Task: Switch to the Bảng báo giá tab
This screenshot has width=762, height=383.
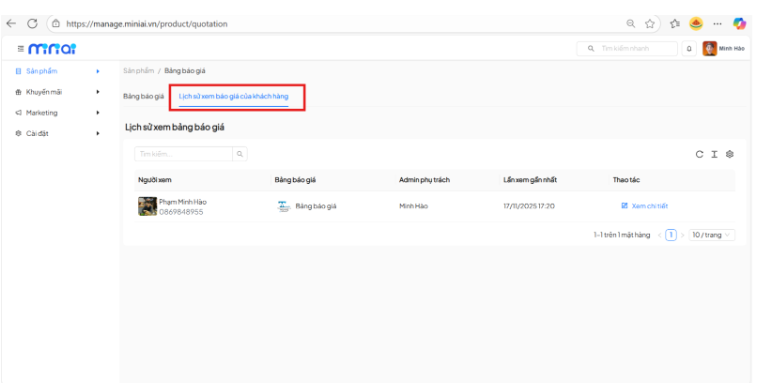Action: point(143,96)
